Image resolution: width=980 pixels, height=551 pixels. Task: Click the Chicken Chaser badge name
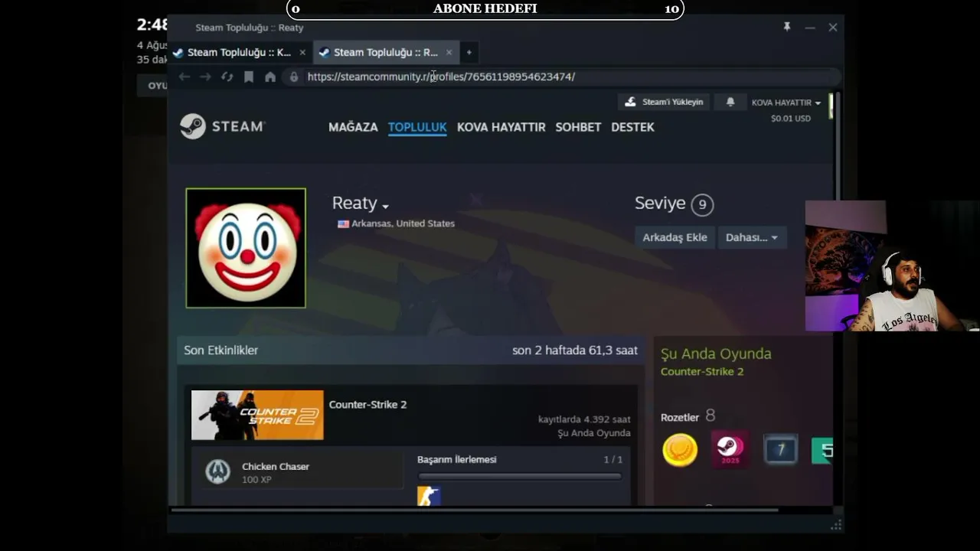pyautogui.click(x=276, y=466)
